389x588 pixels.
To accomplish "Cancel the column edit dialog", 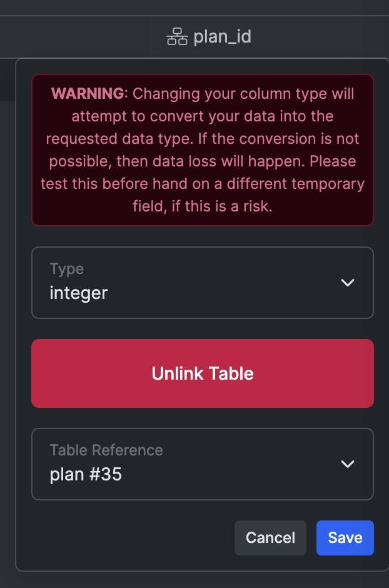I will pos(270,538).
